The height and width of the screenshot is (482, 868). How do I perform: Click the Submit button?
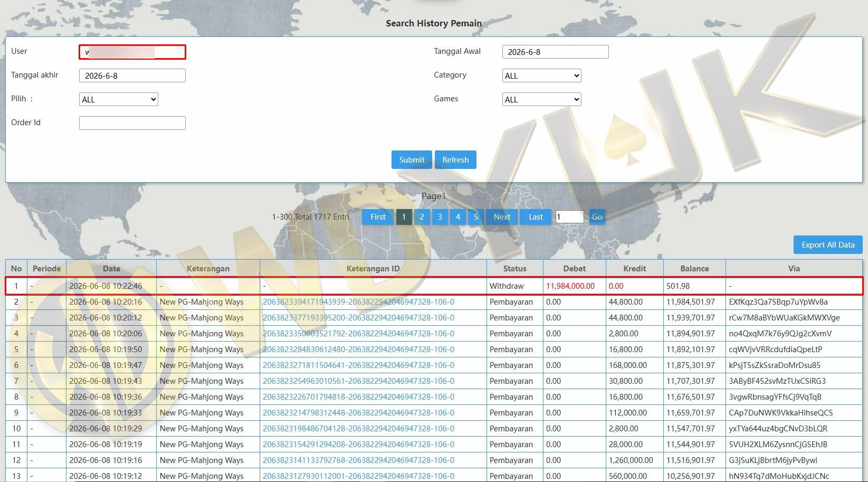pyautogui.click(x=412, y=160)
